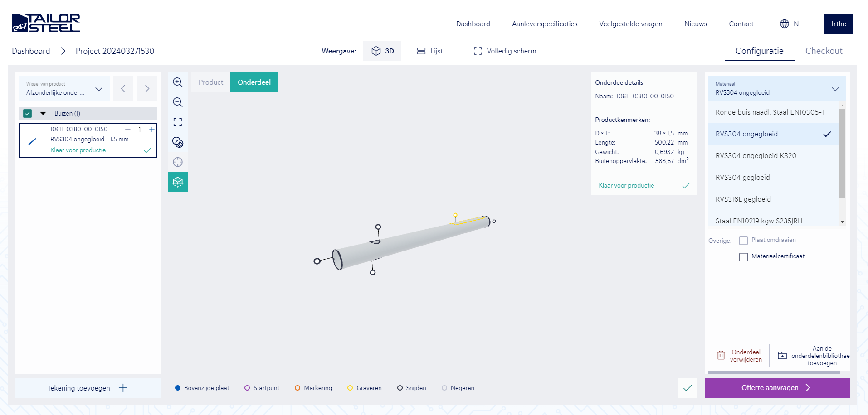The width and height of the screenshot is (868, 415).
Task: Uncheck the Buizen group checkbox
Action: point(28,113)
